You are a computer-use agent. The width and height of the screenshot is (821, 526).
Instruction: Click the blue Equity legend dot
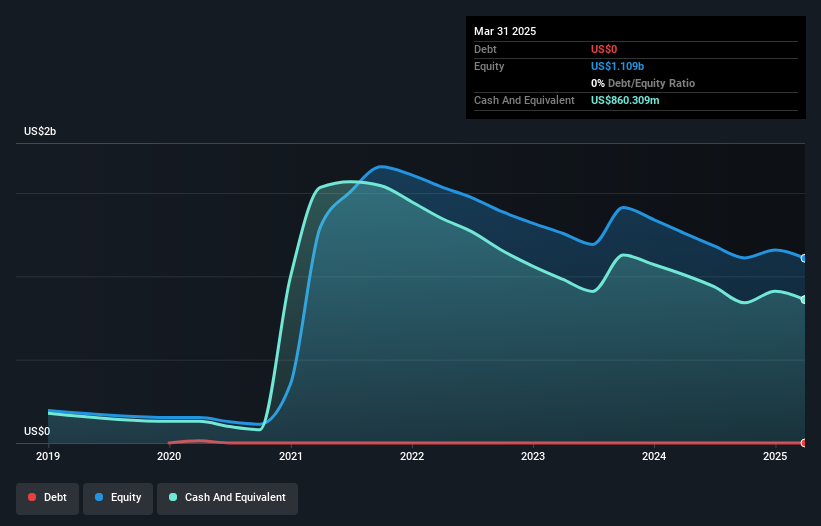pyautogui.click(x=99, y=497)
